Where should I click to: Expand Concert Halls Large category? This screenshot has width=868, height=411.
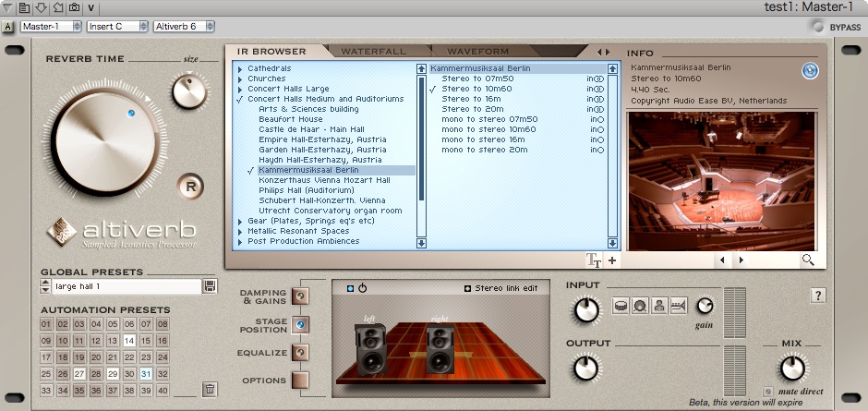pos(240,89)
